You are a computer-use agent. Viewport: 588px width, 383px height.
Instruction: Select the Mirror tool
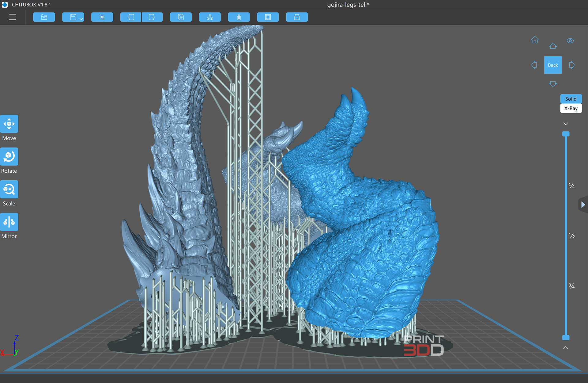[x=9, y=222]
